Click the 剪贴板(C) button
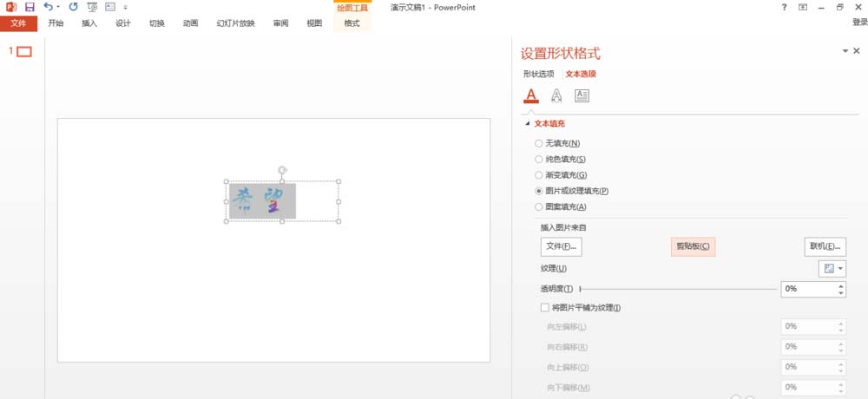 tap(693, 246)
